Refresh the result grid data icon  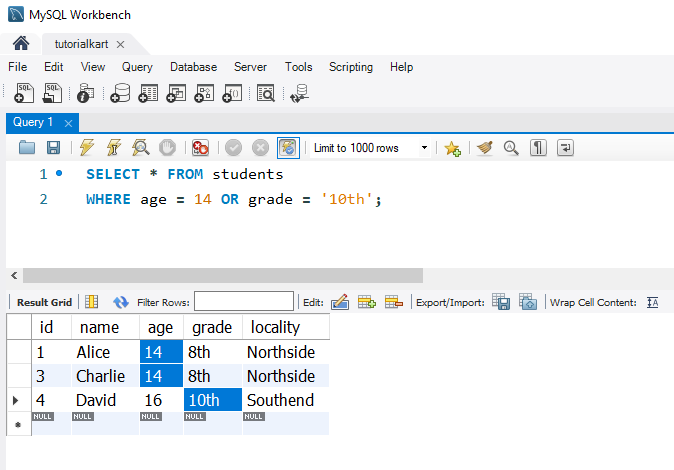(x=121, y=302)
